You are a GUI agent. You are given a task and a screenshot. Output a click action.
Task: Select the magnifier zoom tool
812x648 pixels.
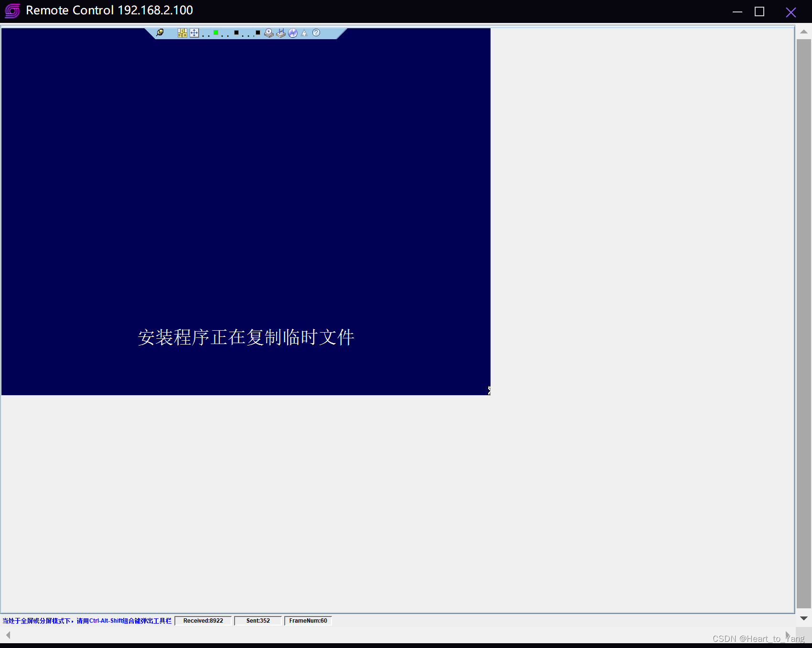point(160,33)
